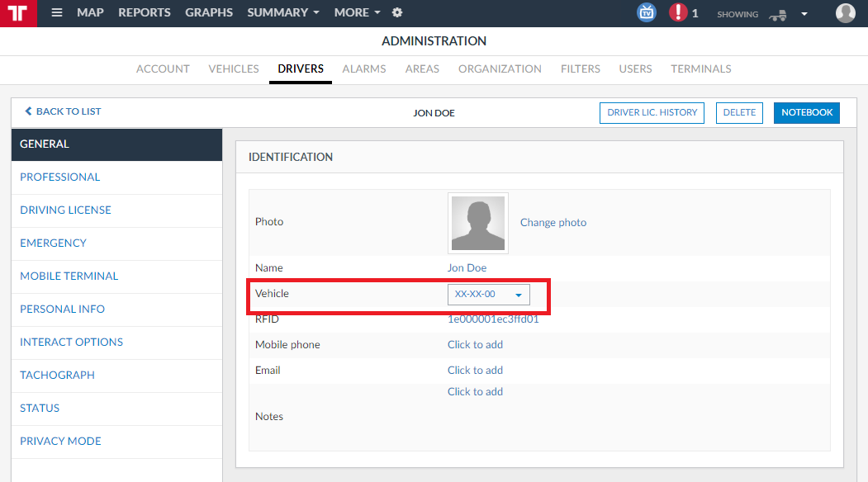Expand the SHOWING selector arrow
Image resolution: width=868 pixels, height=482 pixels.
804,14
